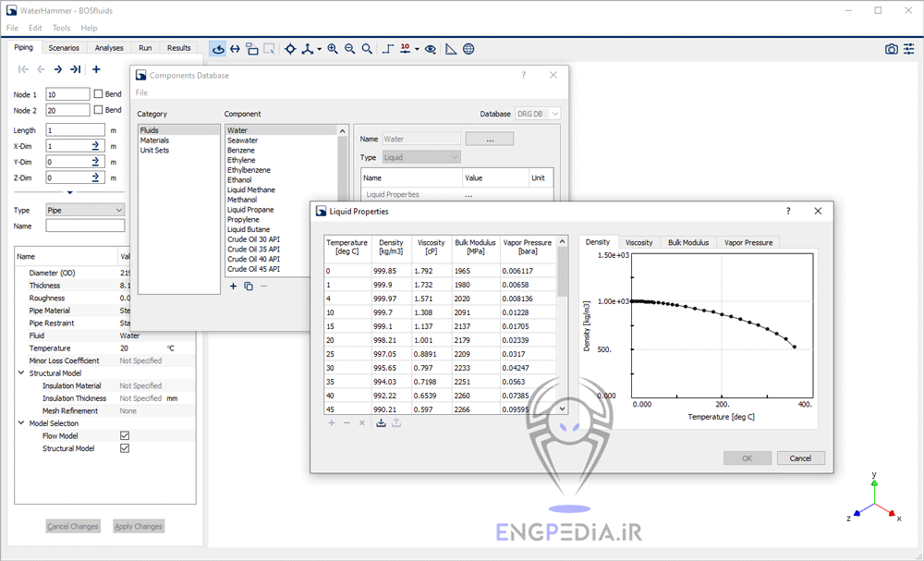Click the zoom in magnifier icon
The width and height of the screenshot is (924, 561).
(333, 49)
